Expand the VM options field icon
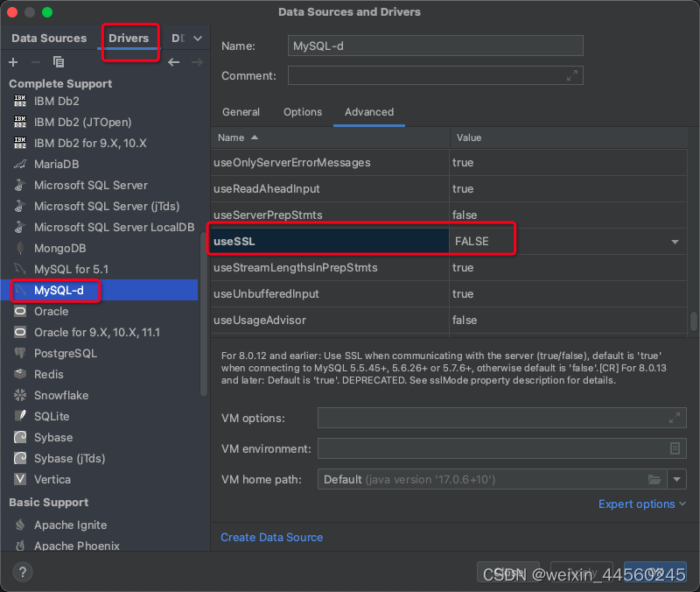700x592 pixels. 675,419
